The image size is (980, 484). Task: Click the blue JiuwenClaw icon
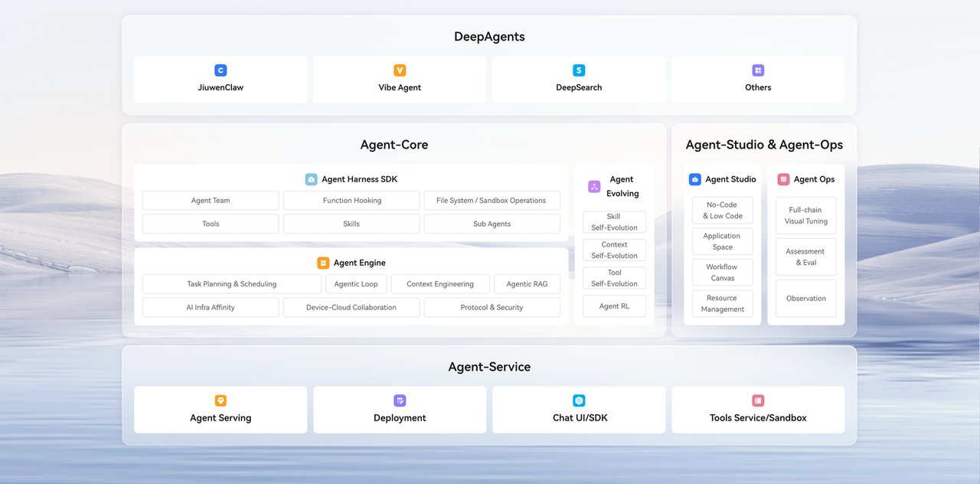point(220,70)
